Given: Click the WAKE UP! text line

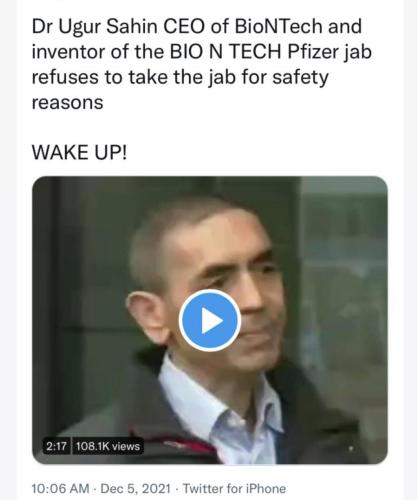Looking at the screenshot, I should point(79,152).
